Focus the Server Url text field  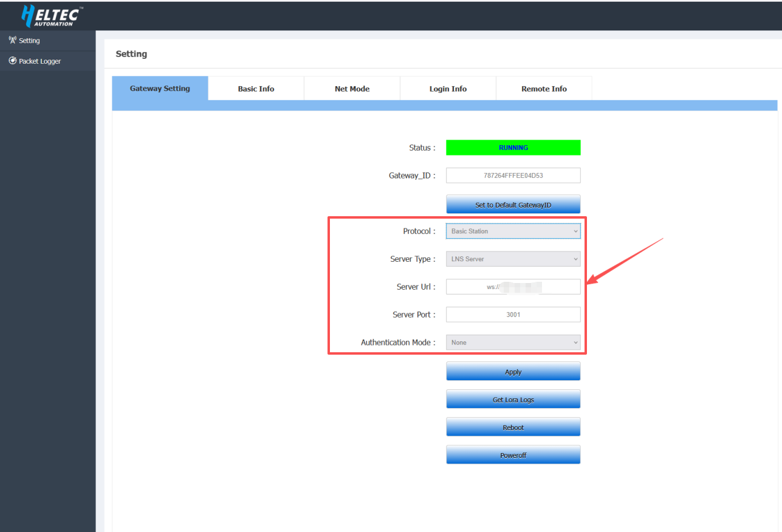pos(513,287)
